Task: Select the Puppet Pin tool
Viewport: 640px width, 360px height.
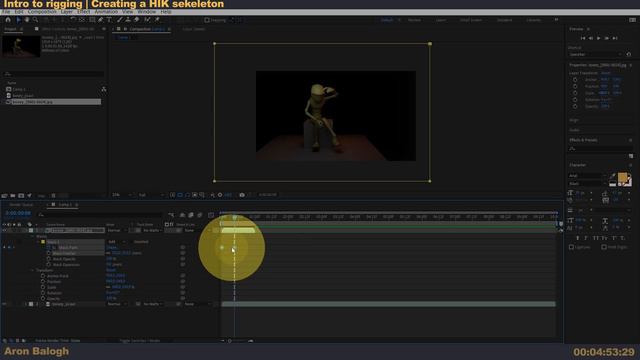Action: click(x=157, y=20)
